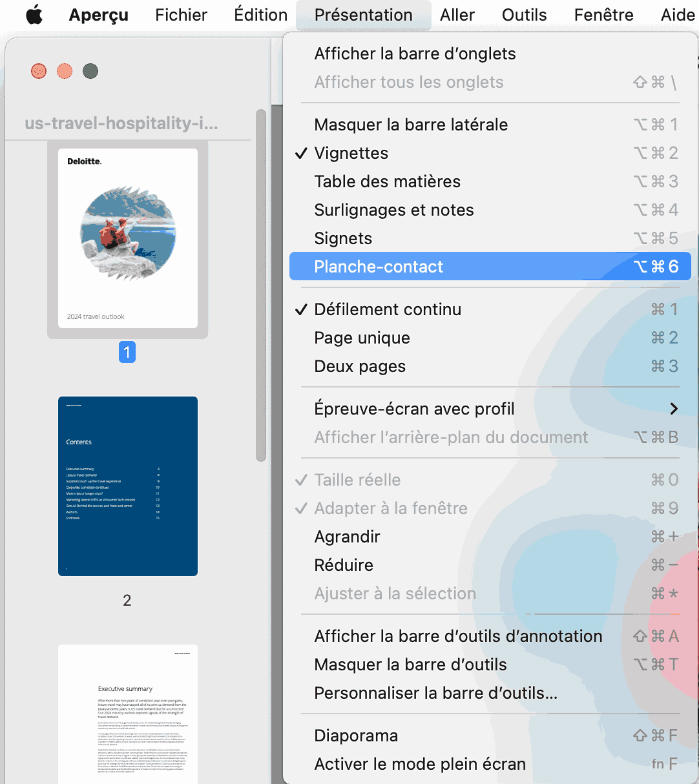The image size is (699, 784).
Task: Open the Aide menu
Action: coord(678,15)
